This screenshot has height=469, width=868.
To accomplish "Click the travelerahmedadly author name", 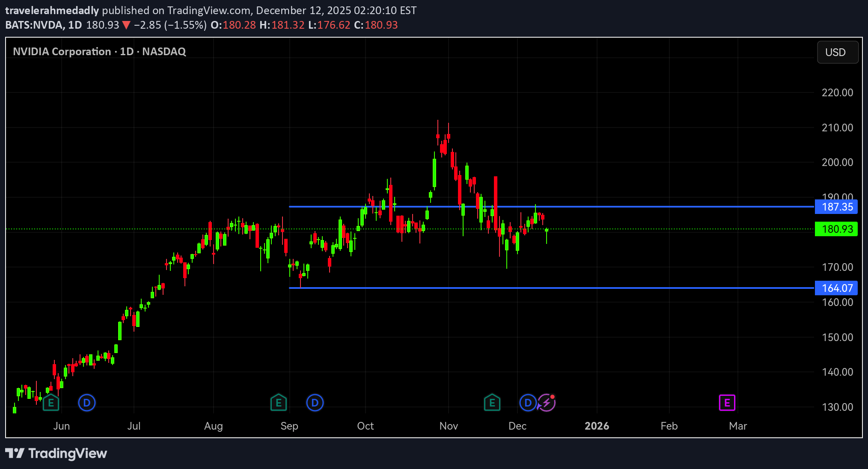I will (x=52, y=10).
